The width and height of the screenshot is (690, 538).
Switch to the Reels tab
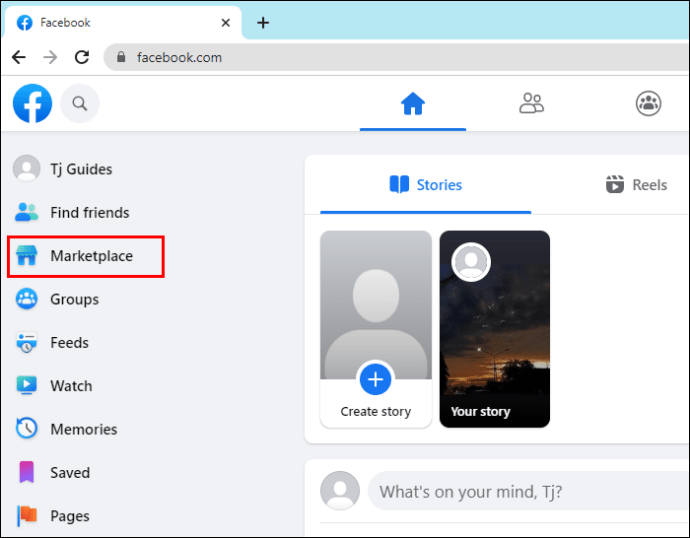(x=637, y=185)
